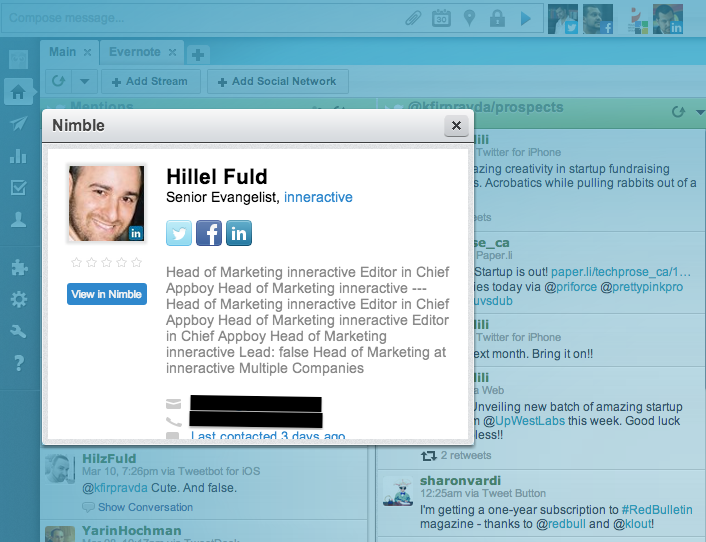Viewport: 706px width, 542px height.
Task: Open the scheduling calendar icon
Action: click(x=441, y=18)
